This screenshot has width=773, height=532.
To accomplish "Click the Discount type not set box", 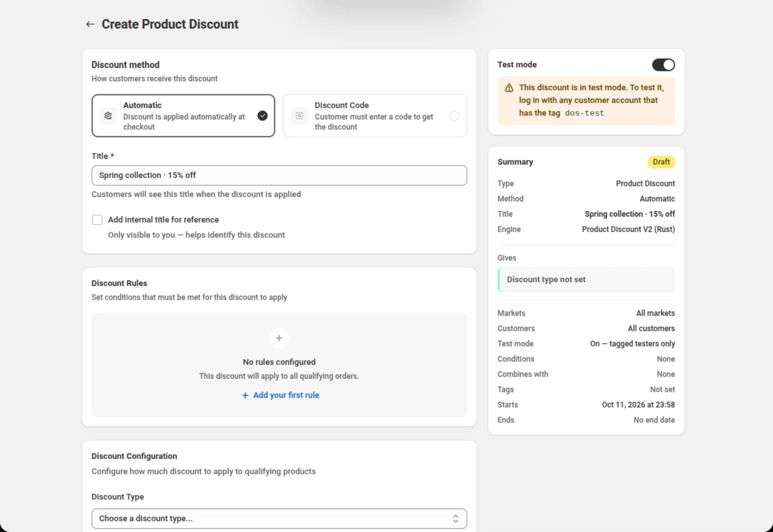I will [x=586, y=280].
